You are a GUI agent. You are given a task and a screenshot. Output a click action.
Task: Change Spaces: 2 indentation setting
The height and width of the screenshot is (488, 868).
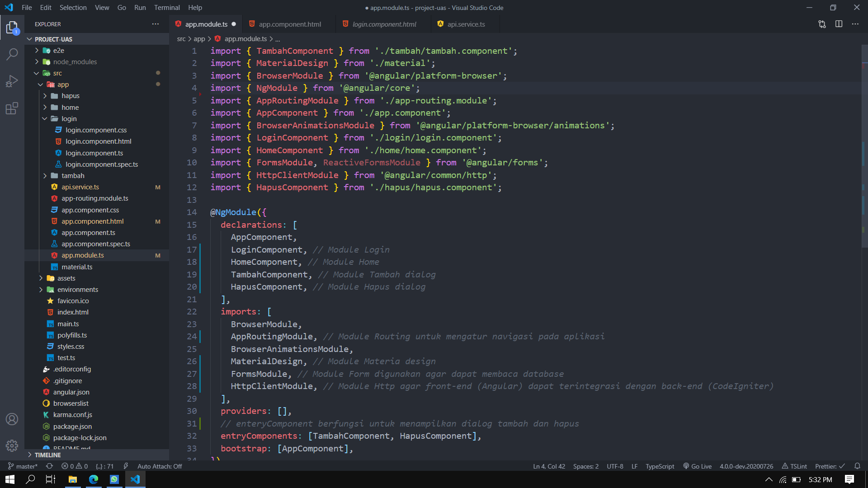tap(585, 466)
